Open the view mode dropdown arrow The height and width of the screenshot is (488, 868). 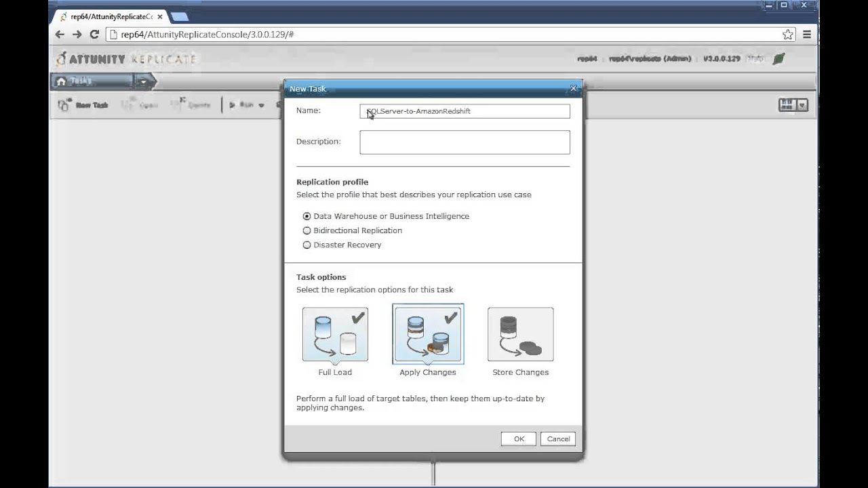(802, 105)
